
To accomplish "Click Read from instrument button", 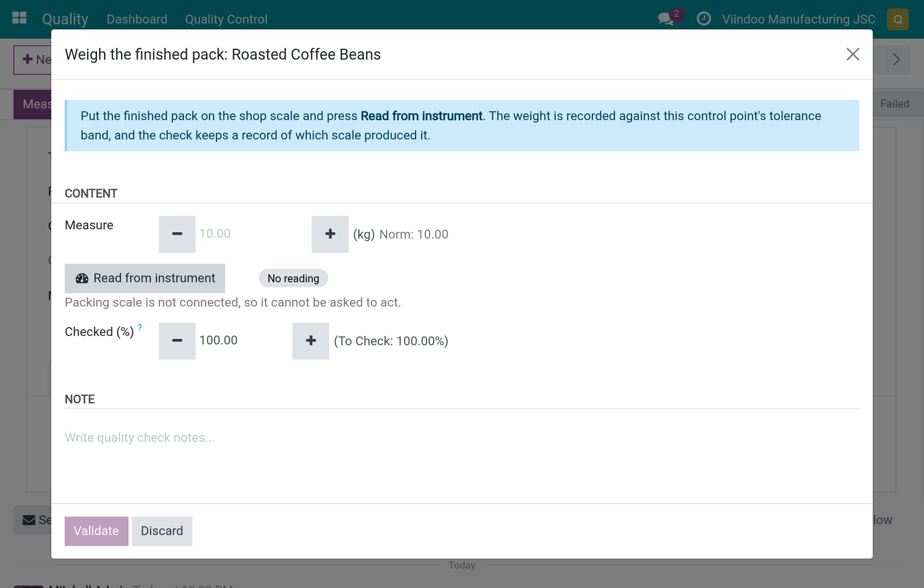I will tap(145, 278).
